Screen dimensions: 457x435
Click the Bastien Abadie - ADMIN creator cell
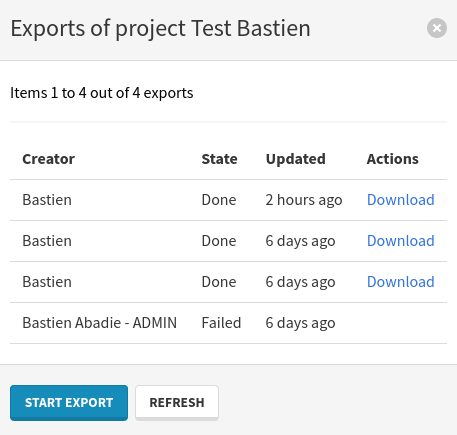(x=100, y=323)
